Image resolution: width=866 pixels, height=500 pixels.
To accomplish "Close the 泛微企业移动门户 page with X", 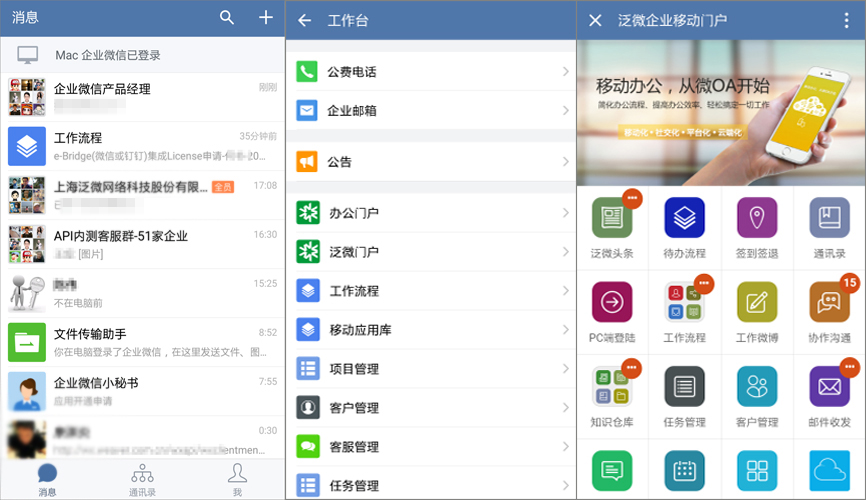I will click(595, 20).
